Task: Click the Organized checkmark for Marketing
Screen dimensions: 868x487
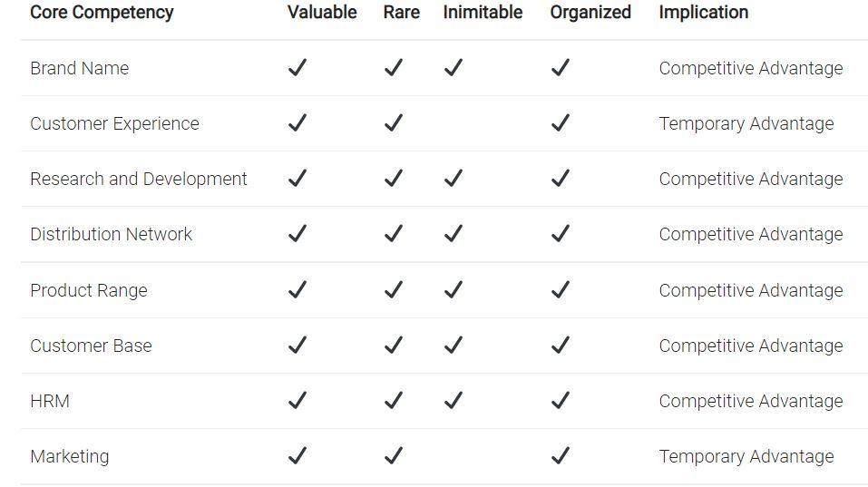Action: pos(560,456)
